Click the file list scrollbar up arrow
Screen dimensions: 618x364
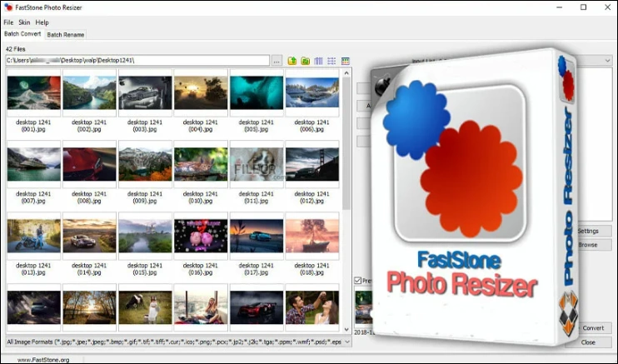(x=346, y=73)
